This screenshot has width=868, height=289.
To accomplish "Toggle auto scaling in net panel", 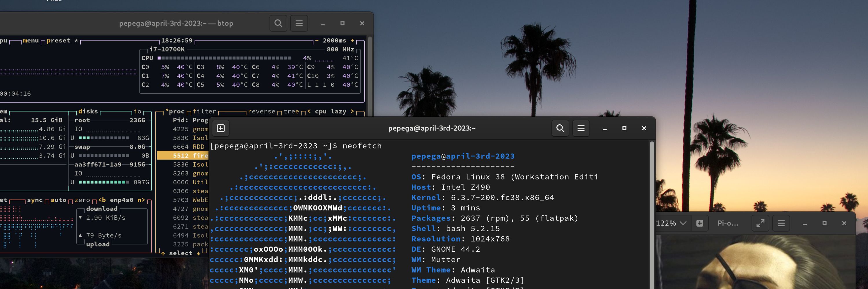I will 58,200.
